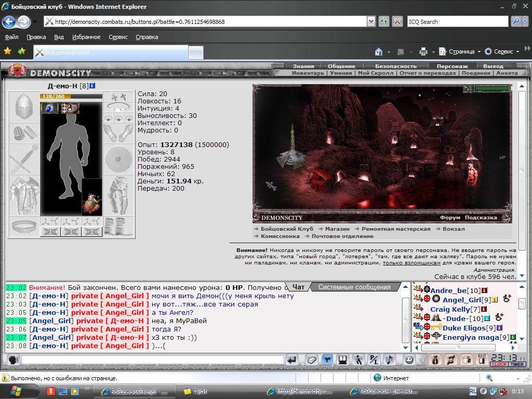
Task: Click the send message arrow icon
Action: (x=292, y=360)
